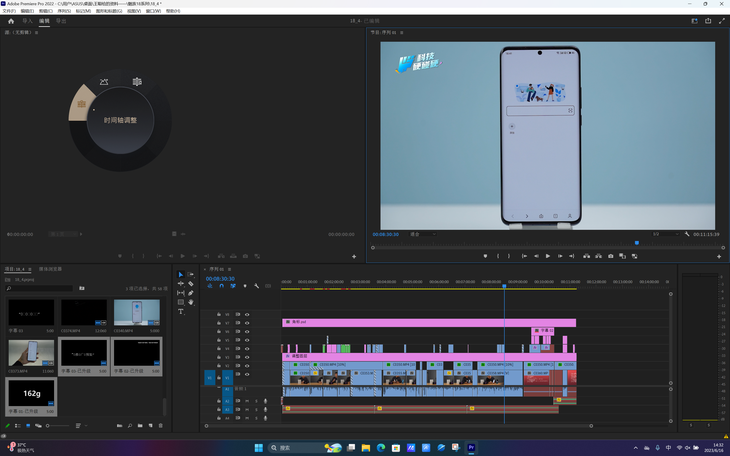Click the New Item icon in project panel

click(150, 426)
